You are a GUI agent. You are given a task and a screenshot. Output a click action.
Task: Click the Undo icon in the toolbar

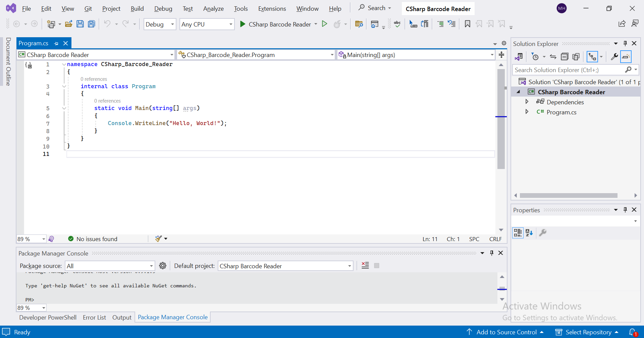tap(108, 23)
